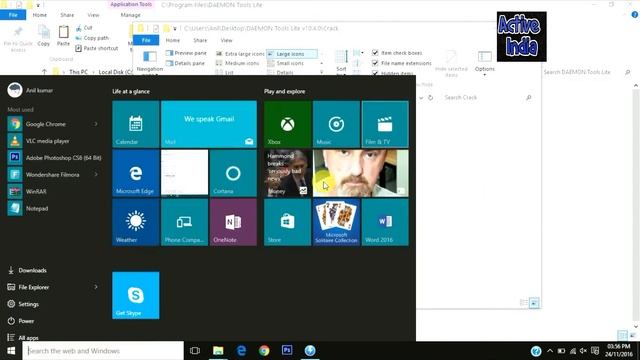
Task: Open the Store tile
Action: click(x=287, y=222)
